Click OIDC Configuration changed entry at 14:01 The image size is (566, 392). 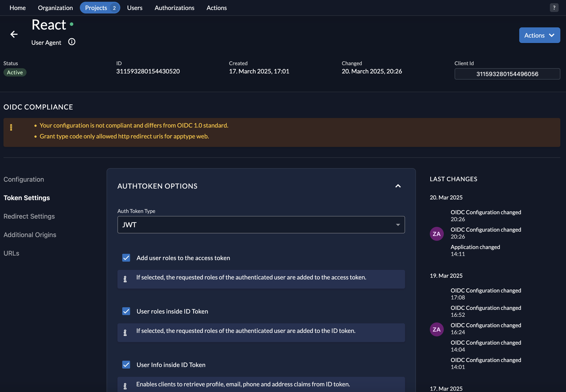click(x=486, y=363)
